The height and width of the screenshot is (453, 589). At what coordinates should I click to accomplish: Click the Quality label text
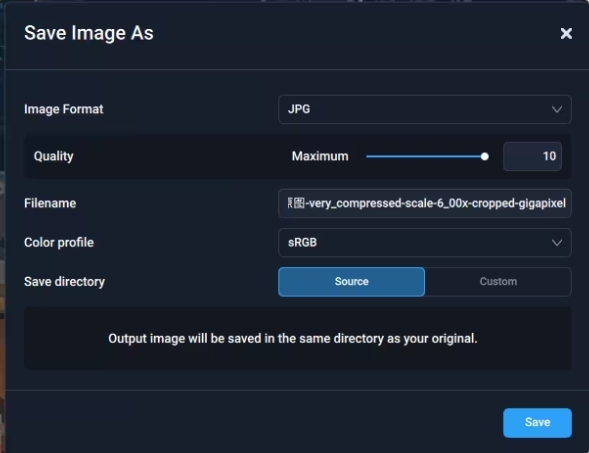(54, 156)
